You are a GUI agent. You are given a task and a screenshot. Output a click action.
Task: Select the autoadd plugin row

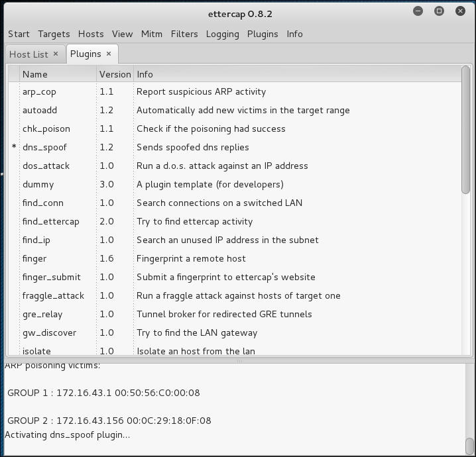pyautogui.click(x=235, y=110)
